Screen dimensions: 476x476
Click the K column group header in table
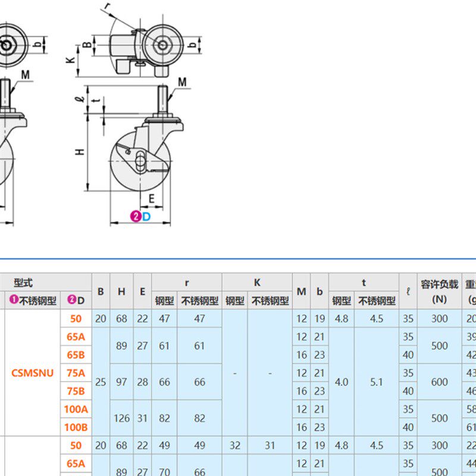257,283
